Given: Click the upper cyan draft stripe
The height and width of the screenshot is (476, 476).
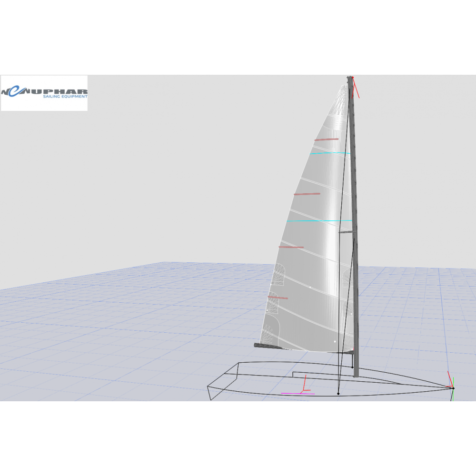Looking at the screenshot, I should (330, 153).
